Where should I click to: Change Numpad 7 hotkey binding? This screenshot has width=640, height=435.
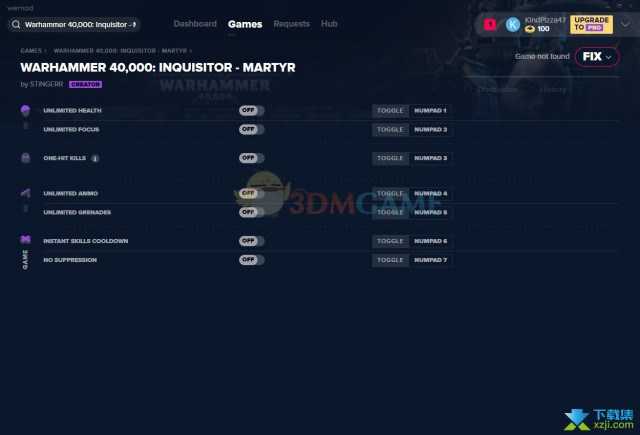pyautogui.click(x=431, y=260)
